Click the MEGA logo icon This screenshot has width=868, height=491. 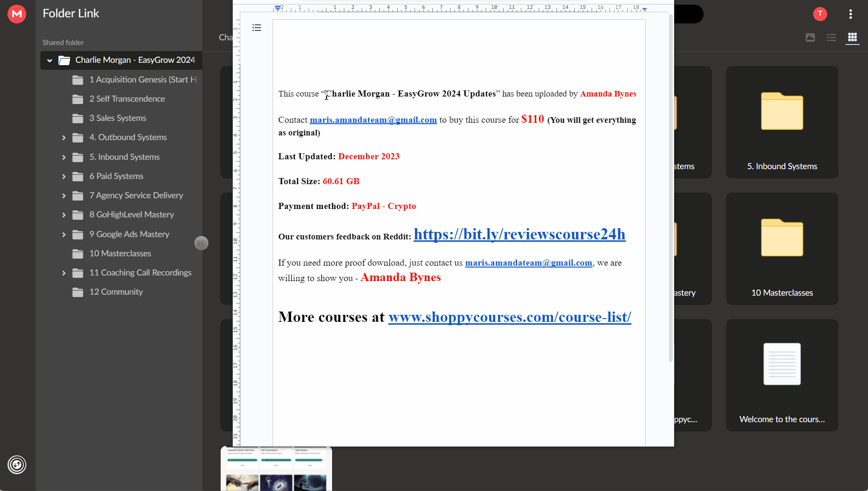coord(17,14)
